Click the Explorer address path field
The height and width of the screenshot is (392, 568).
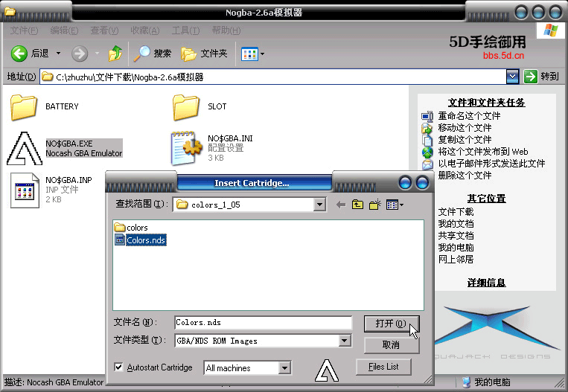272,77
